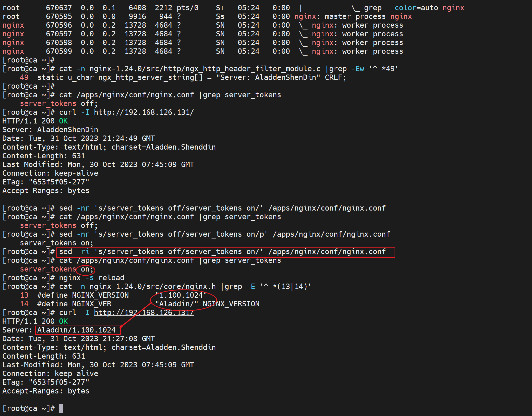Click PID 670596 of the first worker process
This screenshot has width=532, height=416.
[x=59, y=25]
